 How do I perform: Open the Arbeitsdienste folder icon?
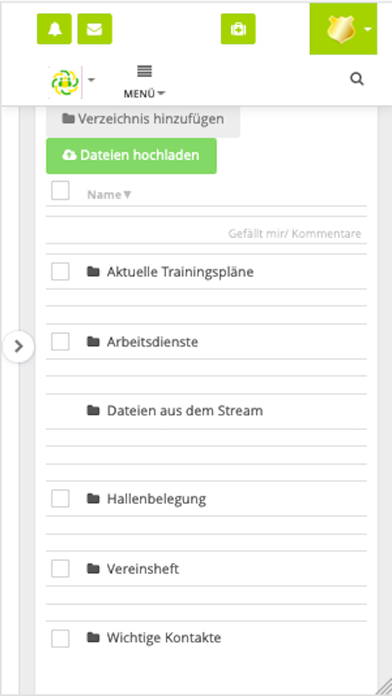(x=93, y=342)
